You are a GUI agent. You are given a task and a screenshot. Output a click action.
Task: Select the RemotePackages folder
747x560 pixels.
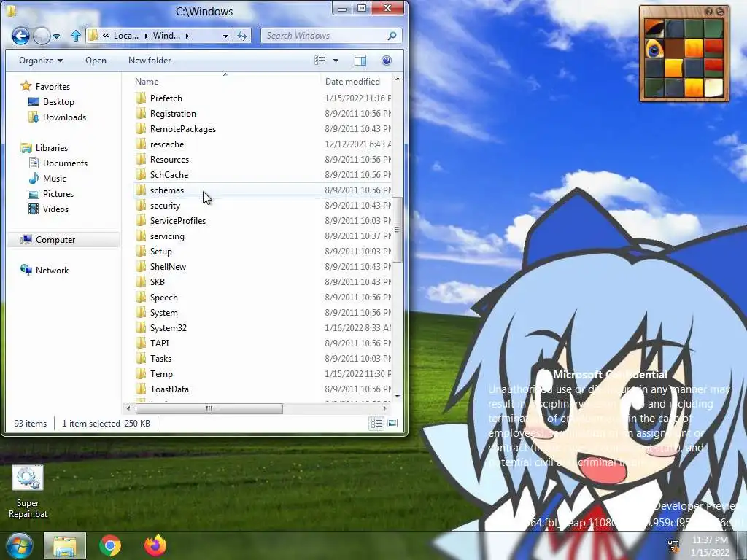[262, 128]
